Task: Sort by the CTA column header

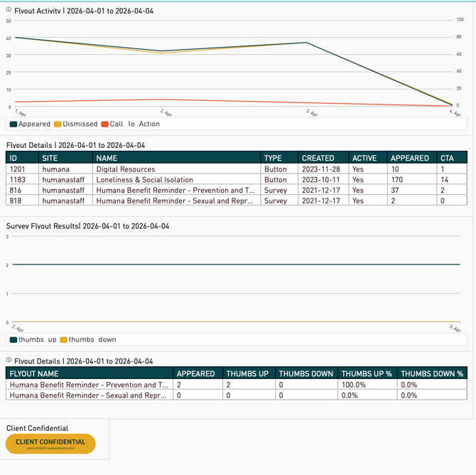Action: (x=447, y=158)
